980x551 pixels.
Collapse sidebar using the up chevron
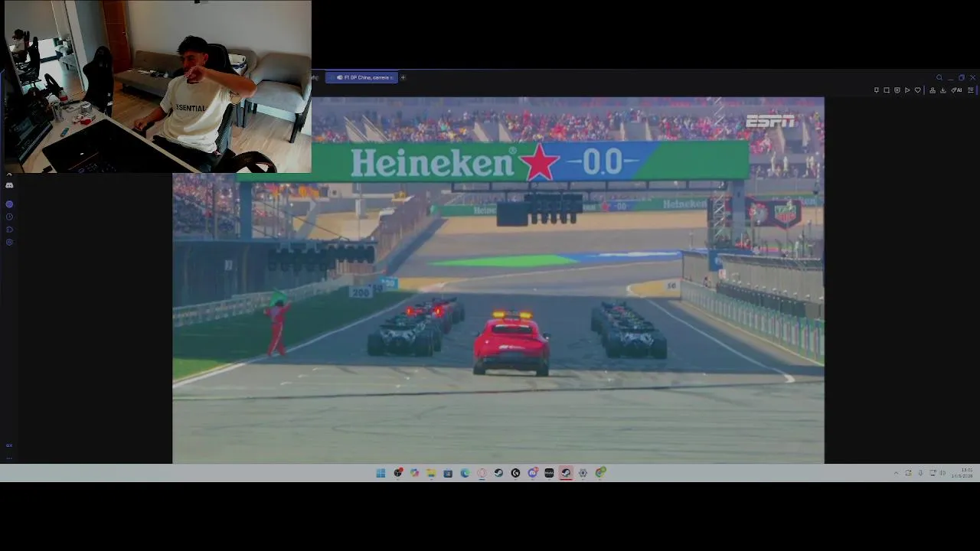point(9,174)
